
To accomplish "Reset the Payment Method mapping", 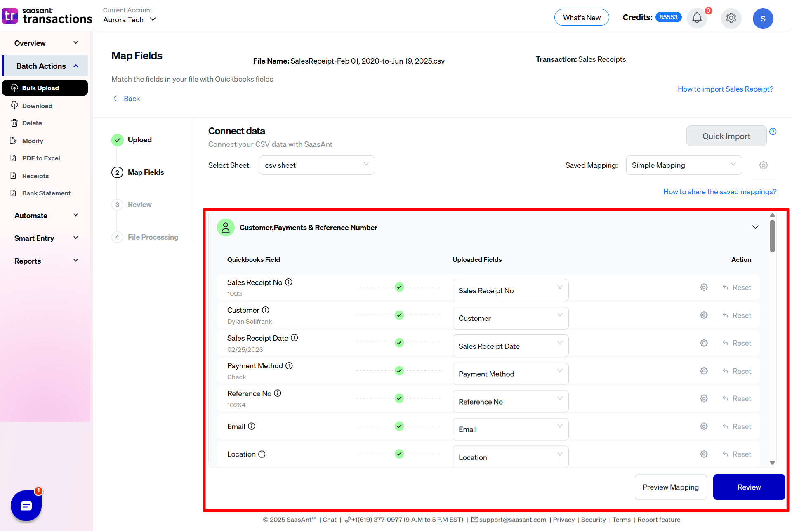I will click(737, 371).
